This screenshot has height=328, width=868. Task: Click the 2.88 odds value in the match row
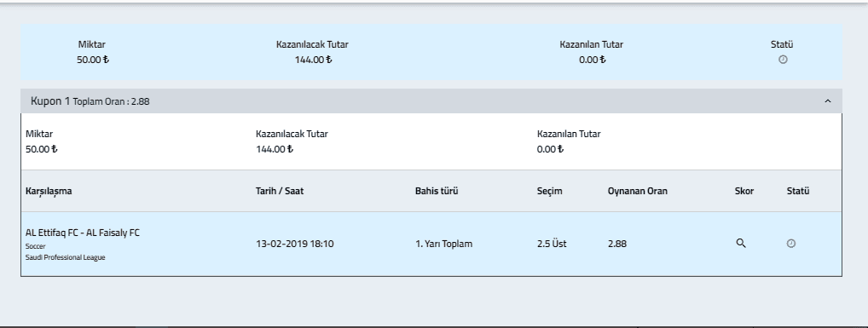pyautogui.click(x=617, y=244)
